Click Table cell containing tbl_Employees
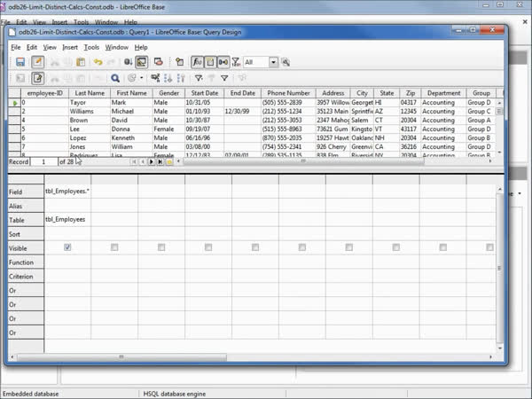Screen dimensions: 532x399 67,220
